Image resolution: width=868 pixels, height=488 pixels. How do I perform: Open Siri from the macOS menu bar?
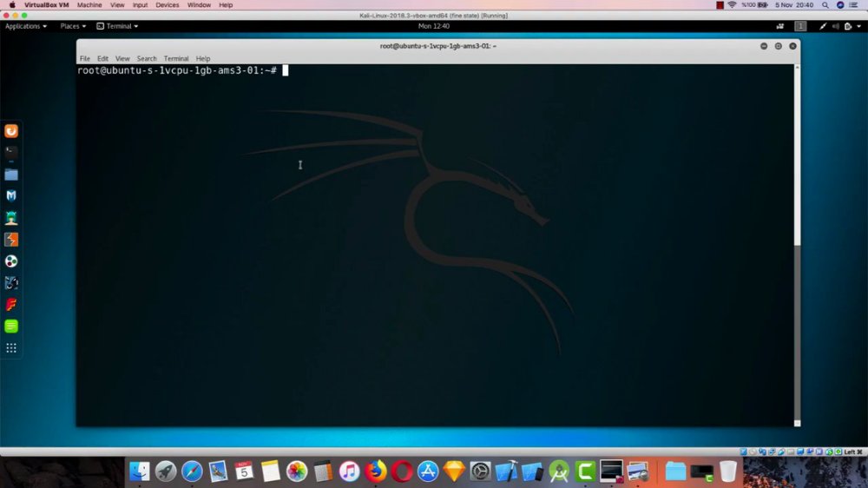[x=839, y=5]
